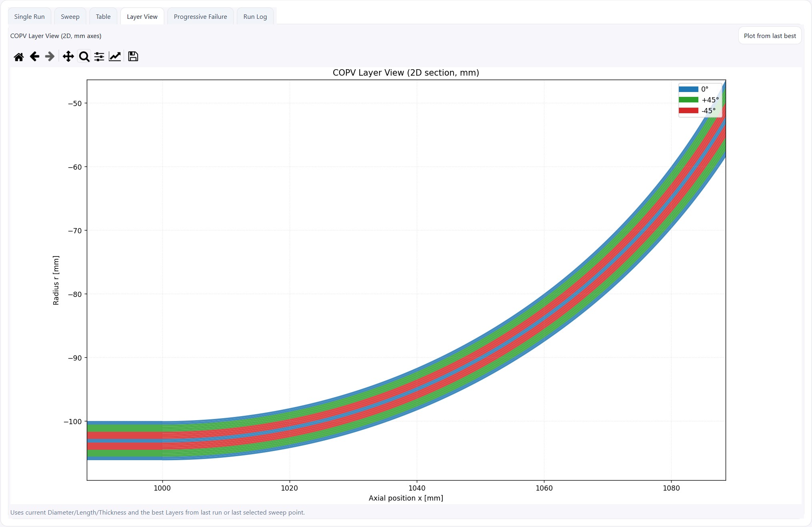Go back to previous view arrow

coord(34,57)
